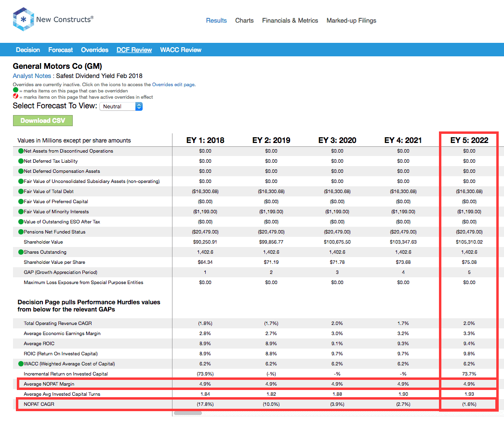The width and height of the screenshot is (504, 428).
Task: Follow the Overrides edit page link
Action: coord(173,84)
